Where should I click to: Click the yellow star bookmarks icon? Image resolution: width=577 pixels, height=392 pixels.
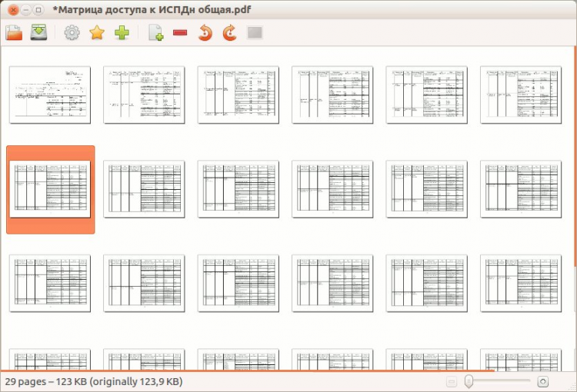click(97, 32)
